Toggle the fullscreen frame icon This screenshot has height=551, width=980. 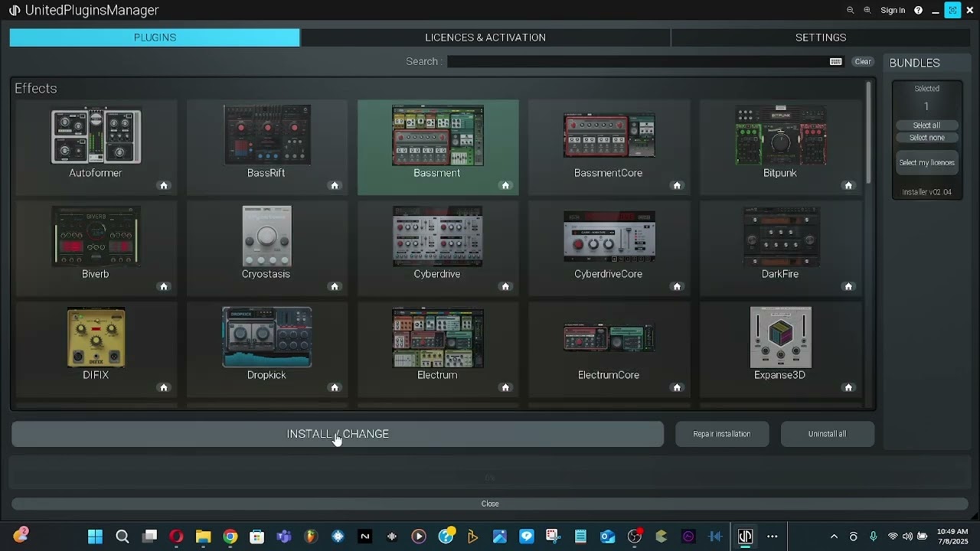click(x=952, y=10)
